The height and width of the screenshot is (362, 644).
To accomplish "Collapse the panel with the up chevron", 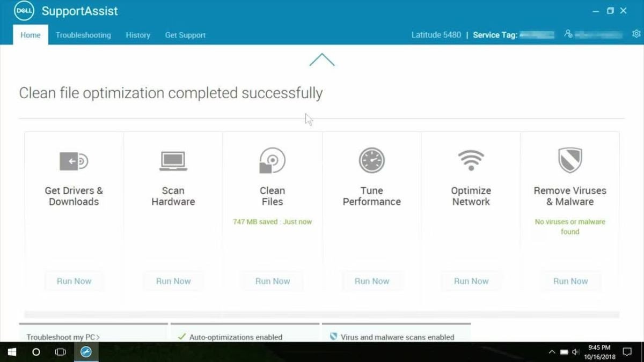I will 322,60.
